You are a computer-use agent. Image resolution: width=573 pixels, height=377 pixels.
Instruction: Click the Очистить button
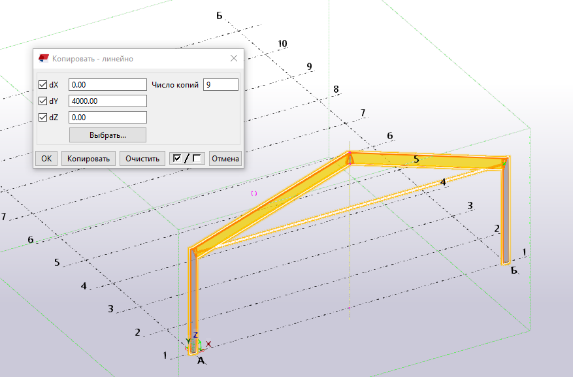coord(142,159)
